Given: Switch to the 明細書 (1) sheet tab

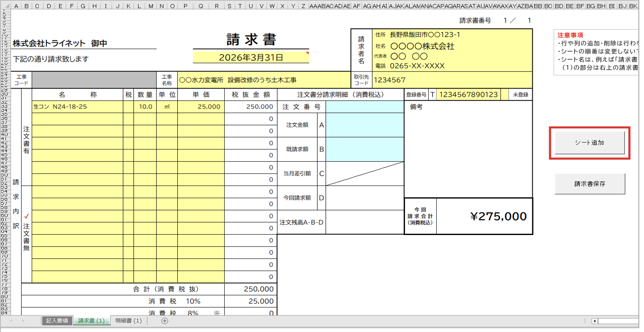Looking at the screenshot, I should [x=128, y=321].
